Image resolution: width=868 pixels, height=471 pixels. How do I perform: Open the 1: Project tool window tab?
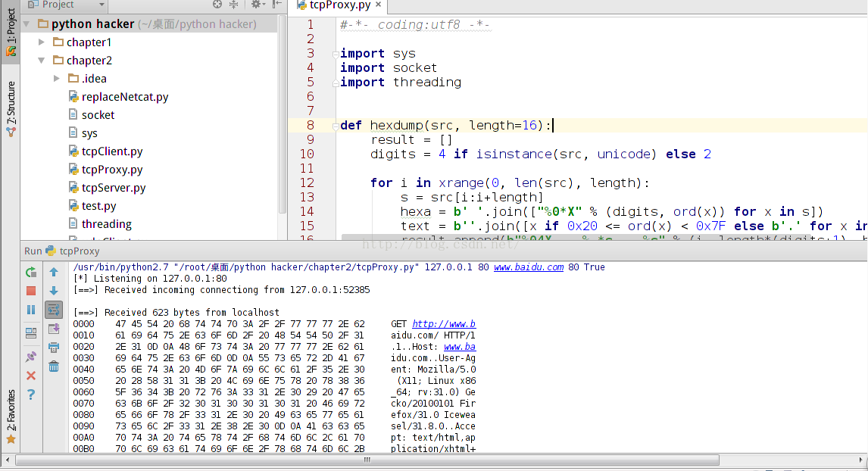11,32
